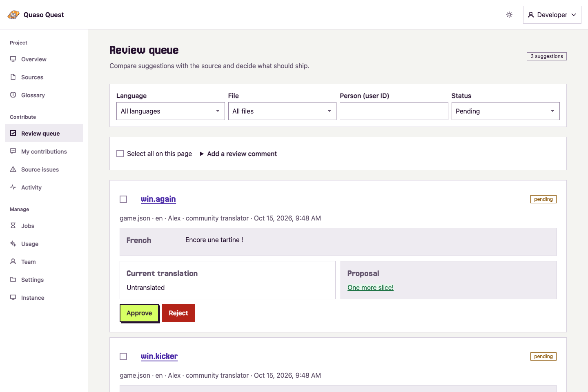Click the Quaso Quest croissant logo
The height and width of the screenshot is (392, 588).
pyautogui.click(x=13, y=15)
